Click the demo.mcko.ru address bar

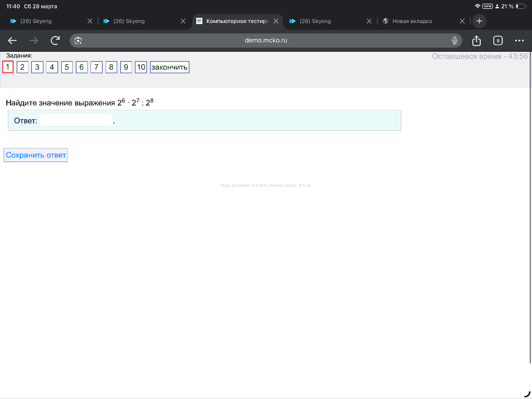(x=266, y=40)
